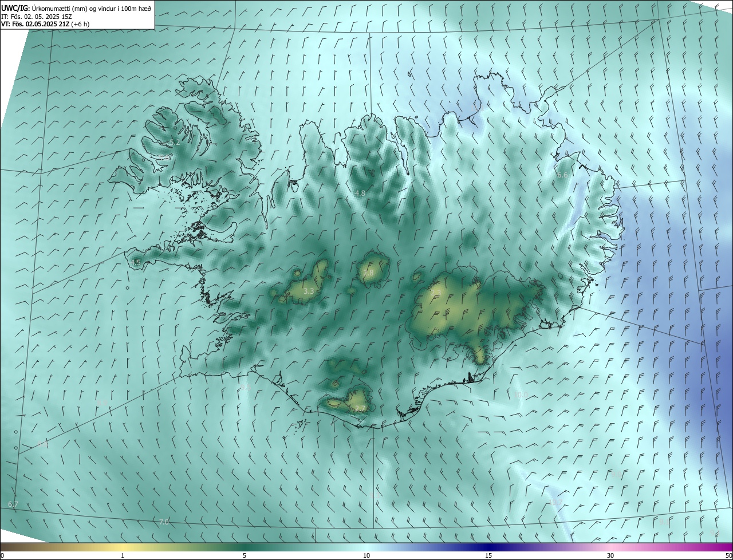This screenshot has height=560, width=733.
Task: Click the UWC/IG title line in the legend box
Action: coord(76,7)
